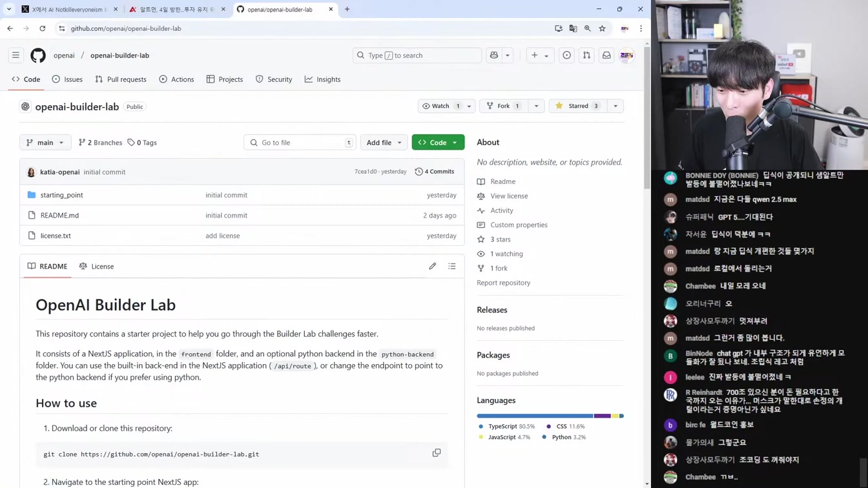Viewport: 868px width, 488px height.
Task: Open the Copilot chat icon
Action: point(494,56)
